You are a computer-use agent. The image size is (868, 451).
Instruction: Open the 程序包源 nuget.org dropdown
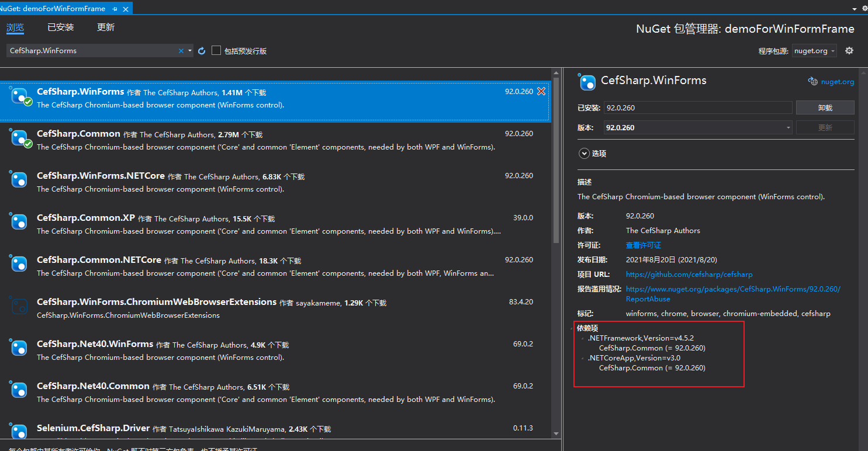pos(815,51)
